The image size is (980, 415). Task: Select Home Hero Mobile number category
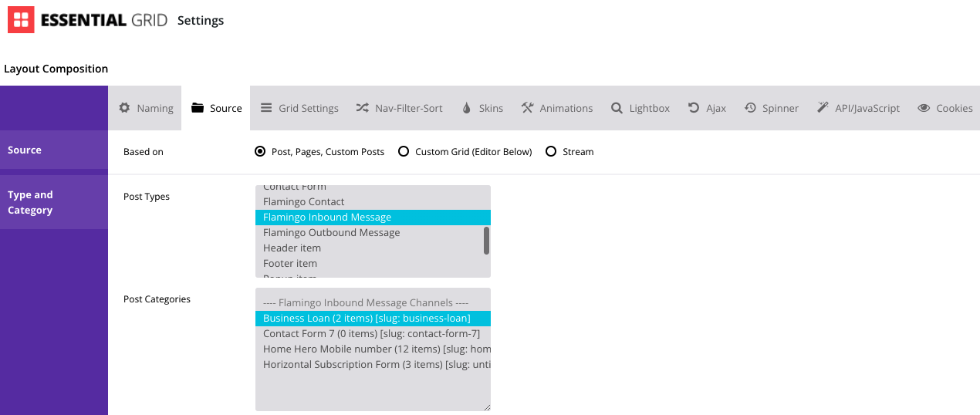point(373,349)
